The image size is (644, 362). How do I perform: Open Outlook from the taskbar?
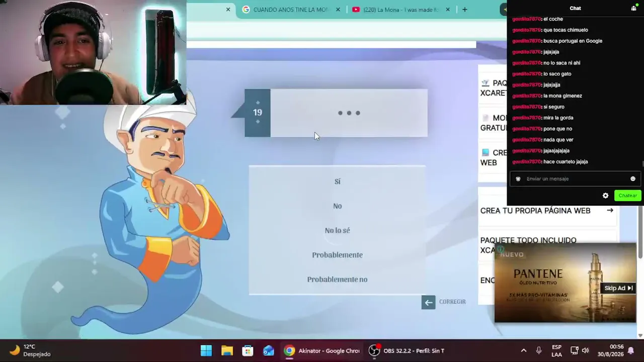click(x=268, y=351)
